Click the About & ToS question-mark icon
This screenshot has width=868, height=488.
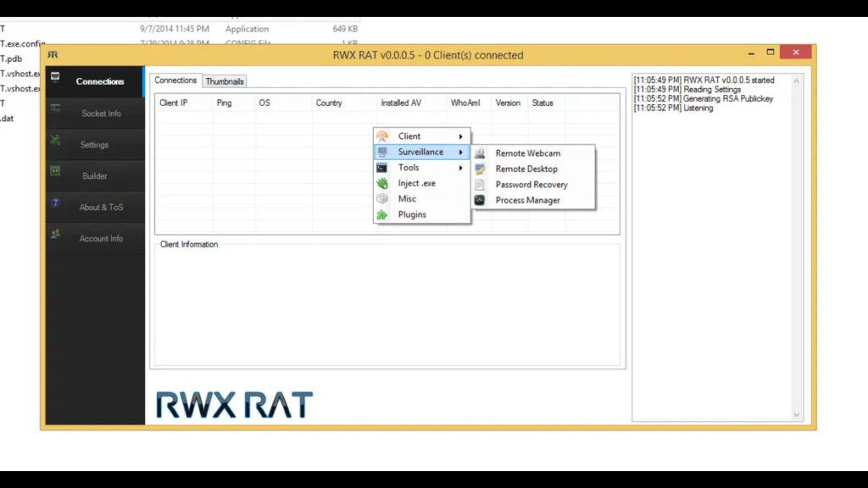click(55, 202)
